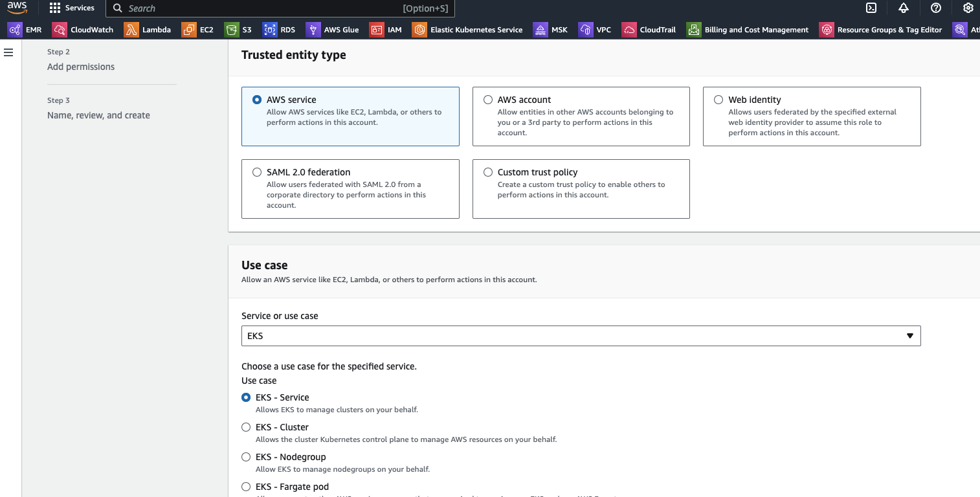Choose the EKS - Fargate pod use case
The height and width of the screenshot is (497, 980).
(x=246, y=487)
